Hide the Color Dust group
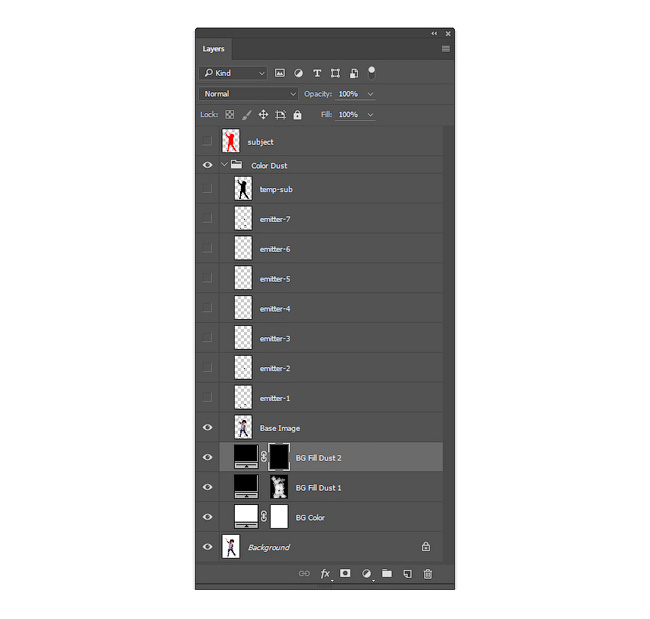The width and height of the screenshot is (650, 619). [x=207, y=165]
